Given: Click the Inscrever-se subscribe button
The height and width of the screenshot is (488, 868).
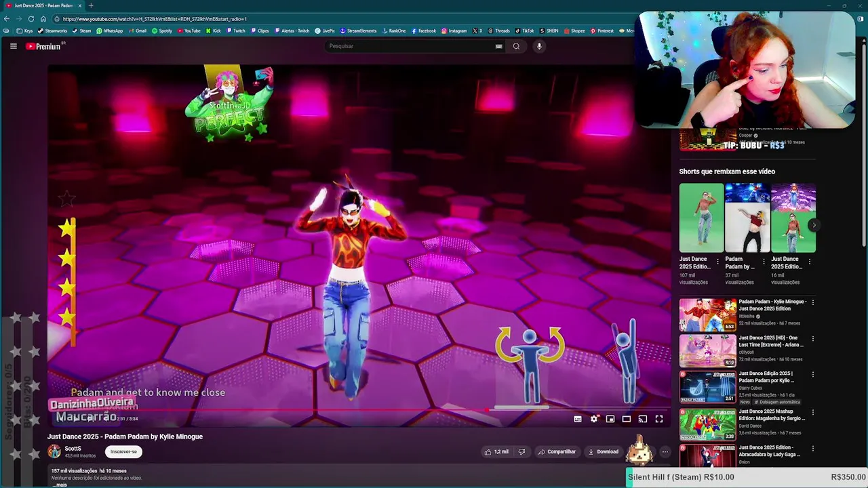Looking at the screenshot, I should (123, 451).
